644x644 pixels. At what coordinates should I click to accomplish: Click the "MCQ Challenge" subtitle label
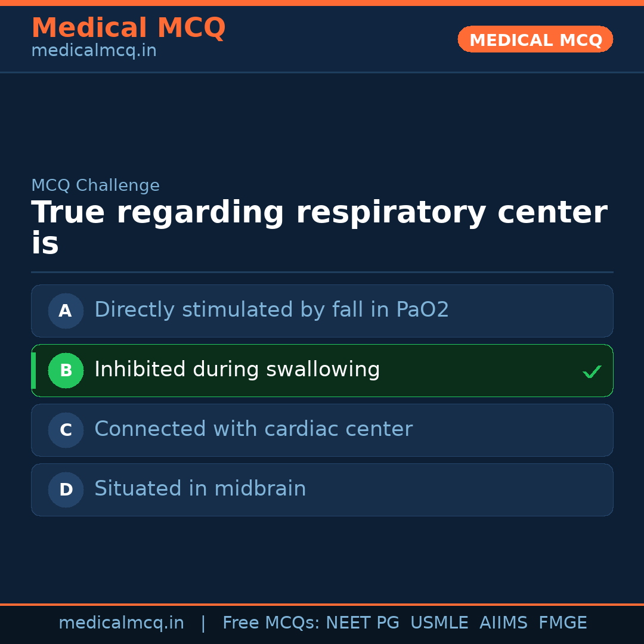click(95, 186)
